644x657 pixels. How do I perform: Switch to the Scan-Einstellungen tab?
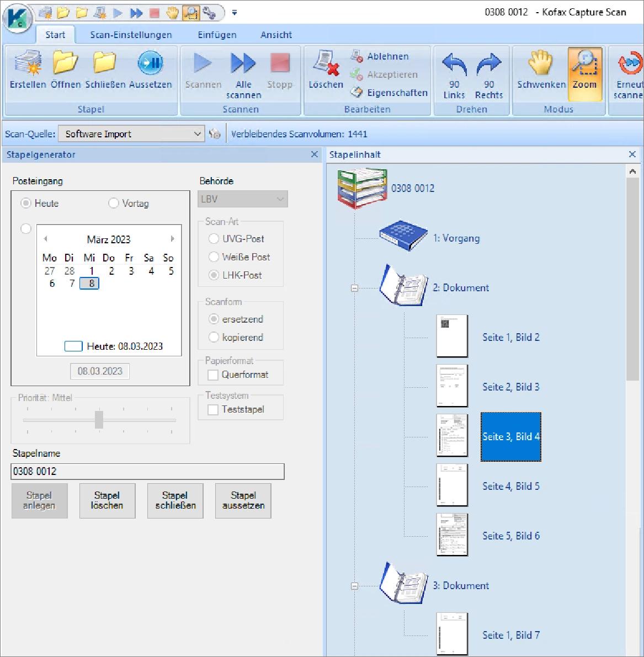pyautogui.click(x=131, y=35)
